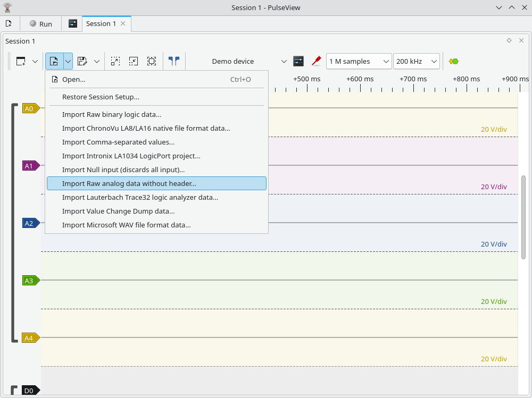Select Import Comma-separated values...
This screenshot has height=398, width=532.
[156, 142]
